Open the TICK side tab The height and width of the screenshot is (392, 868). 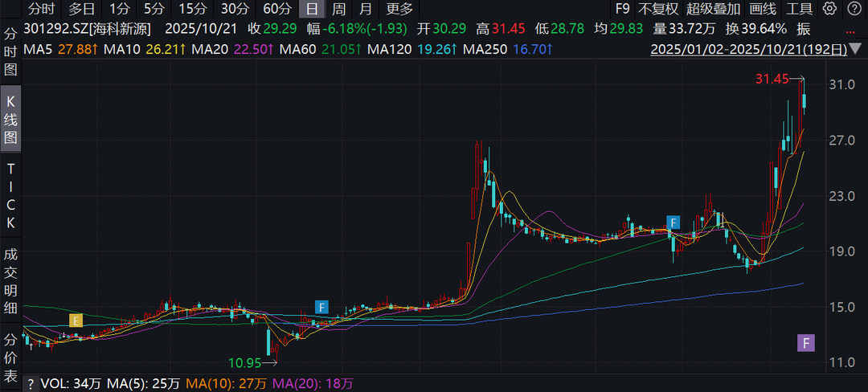[10, 195]
